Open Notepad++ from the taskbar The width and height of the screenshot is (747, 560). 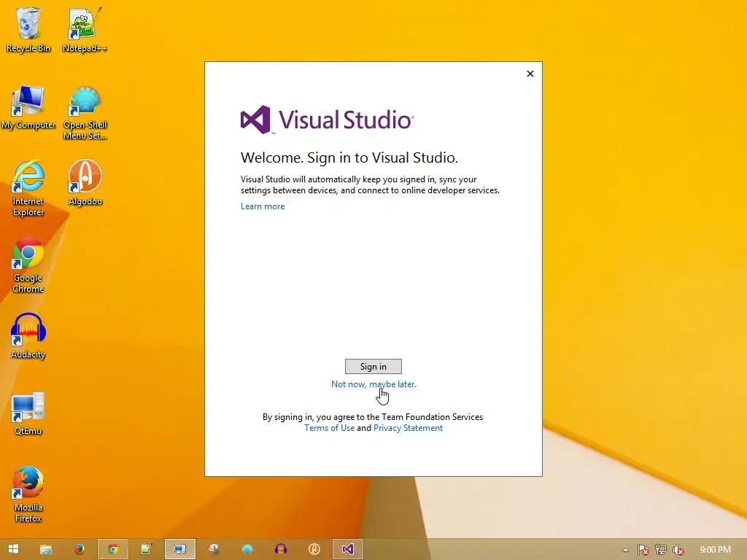pos(146,549)
